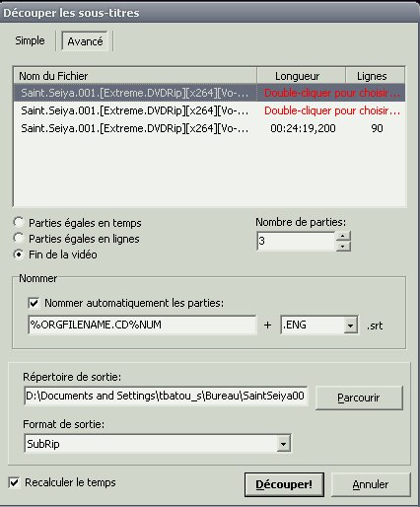
Task: Cancel the dialog with Annuler
Action: point(371,484)
